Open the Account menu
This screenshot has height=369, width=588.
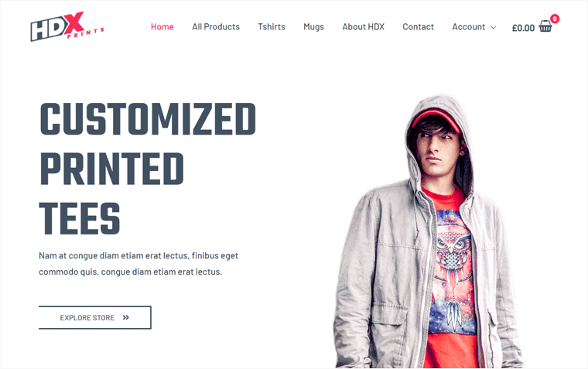point(474,27)
